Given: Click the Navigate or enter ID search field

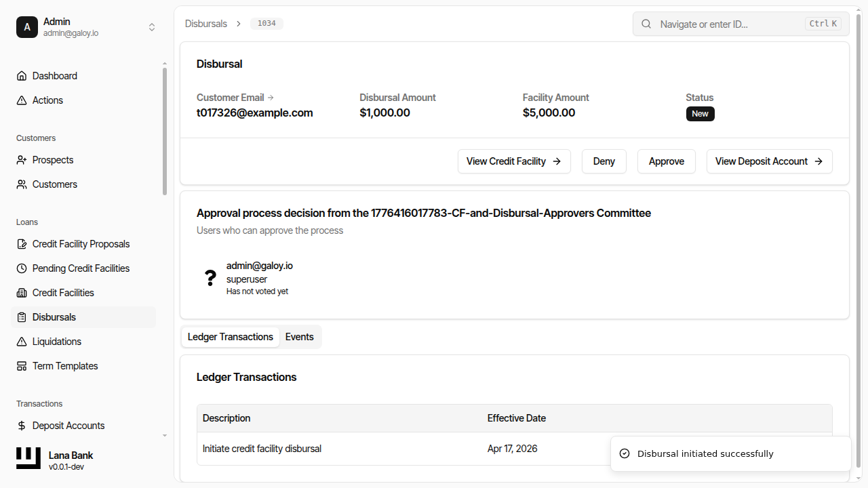Looking at the screenshot, I should click(x=719, y=24).
